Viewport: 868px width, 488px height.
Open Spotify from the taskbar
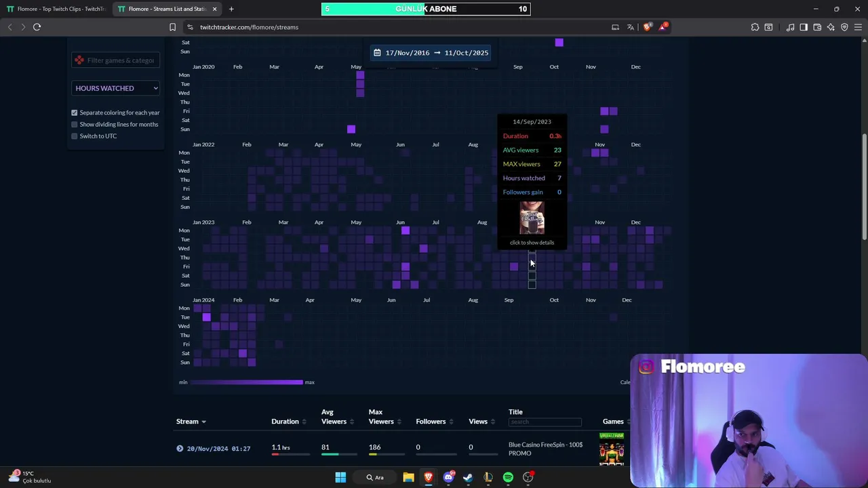point(508,477)
